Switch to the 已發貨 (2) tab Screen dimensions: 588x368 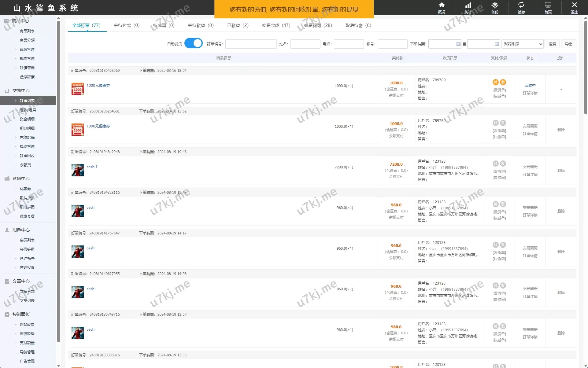[238, 25]
